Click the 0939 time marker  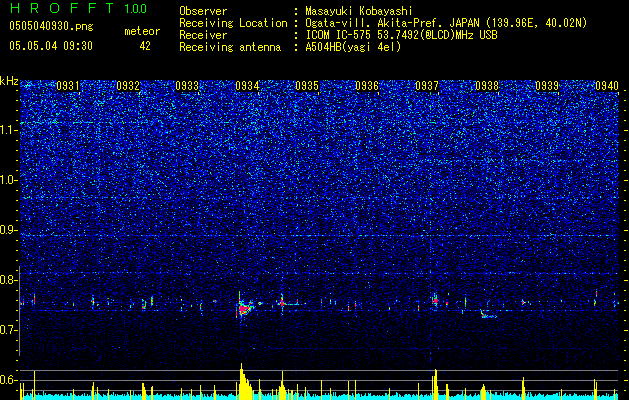point(547,86)
